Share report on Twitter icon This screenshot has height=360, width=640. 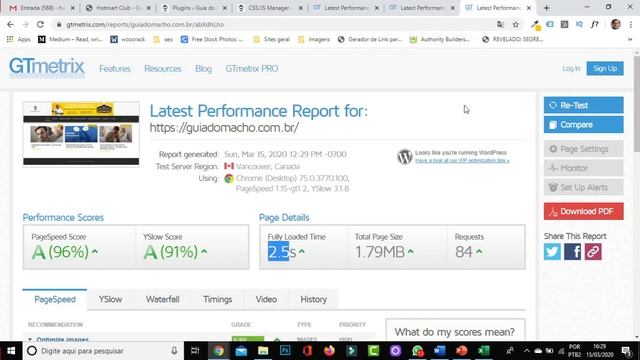[552, 252]
